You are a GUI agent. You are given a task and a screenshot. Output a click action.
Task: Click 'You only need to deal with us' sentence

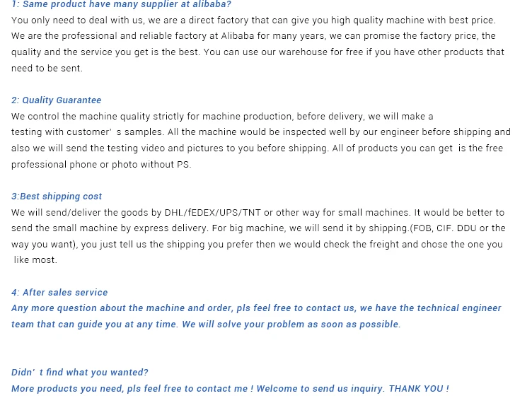[77, 21]
